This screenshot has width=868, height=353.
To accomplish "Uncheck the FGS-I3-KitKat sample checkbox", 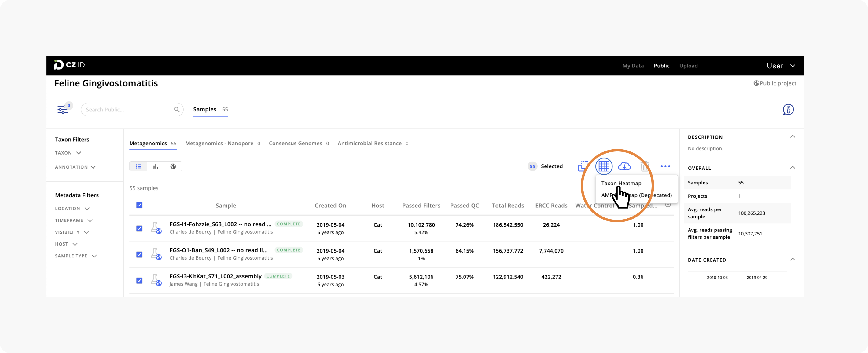I will coord(139,281).
